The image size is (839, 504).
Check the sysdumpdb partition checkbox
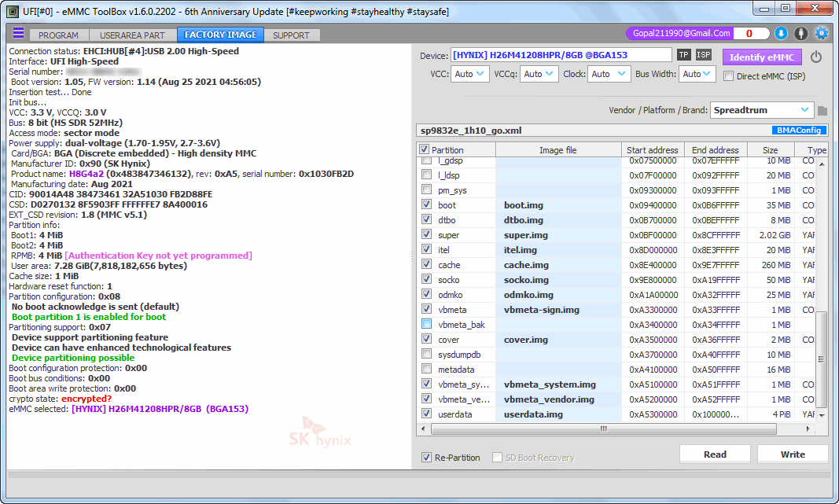pos(426,354)
